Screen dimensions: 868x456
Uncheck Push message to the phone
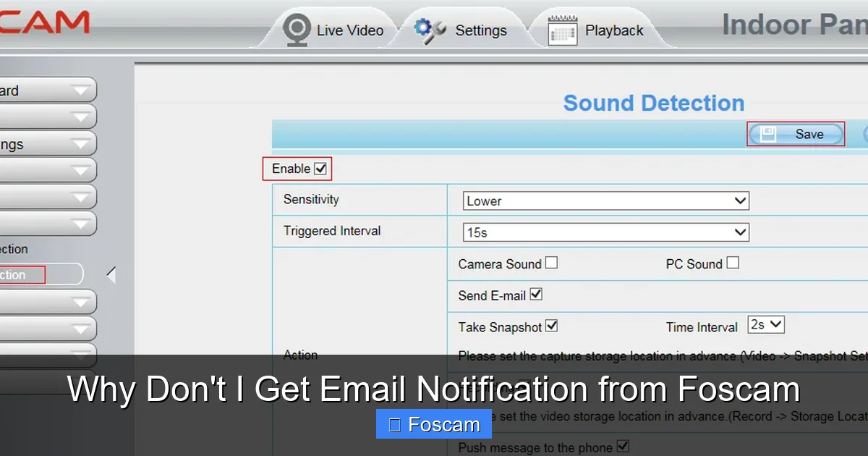click(621, 447)
